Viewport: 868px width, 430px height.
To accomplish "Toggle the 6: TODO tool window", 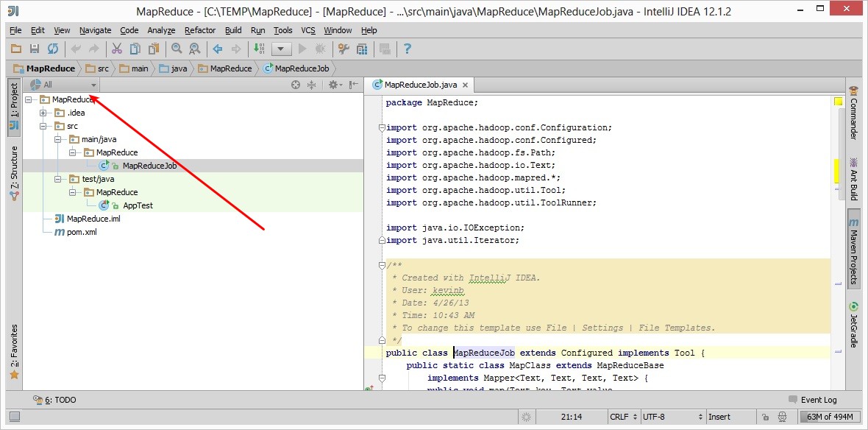I will [x=55, y=400].
